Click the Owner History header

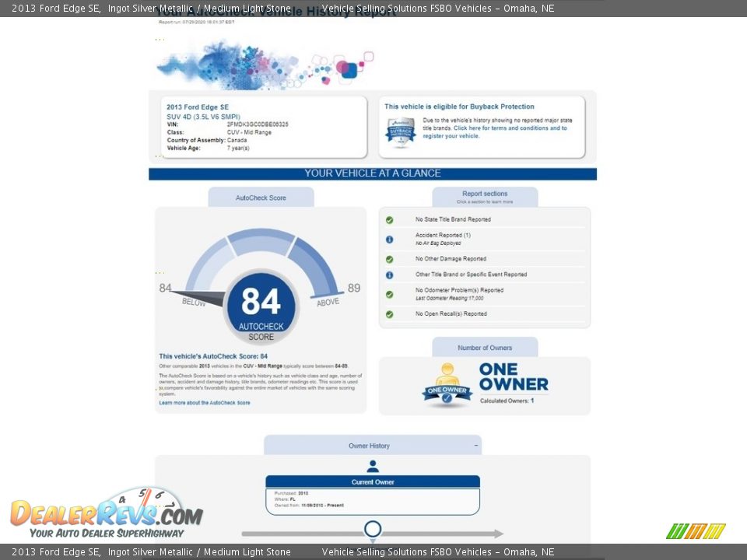coord(373,445)
